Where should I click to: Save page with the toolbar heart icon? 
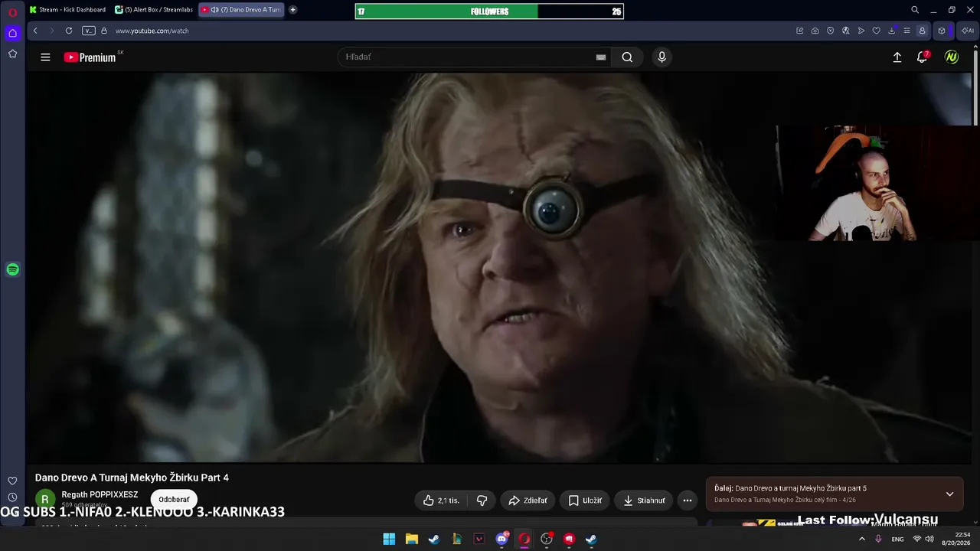pyautogui.click(x=877, y=31)
